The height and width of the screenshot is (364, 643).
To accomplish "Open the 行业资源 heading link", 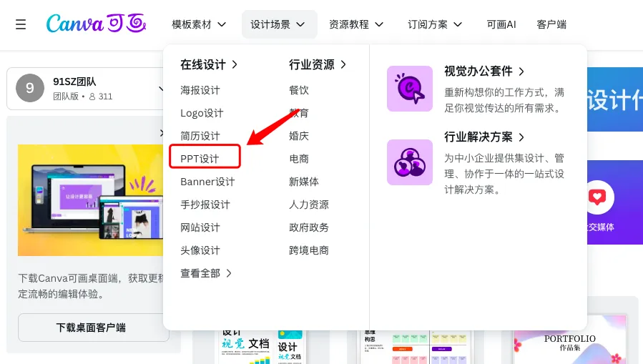I will point(318,64).
